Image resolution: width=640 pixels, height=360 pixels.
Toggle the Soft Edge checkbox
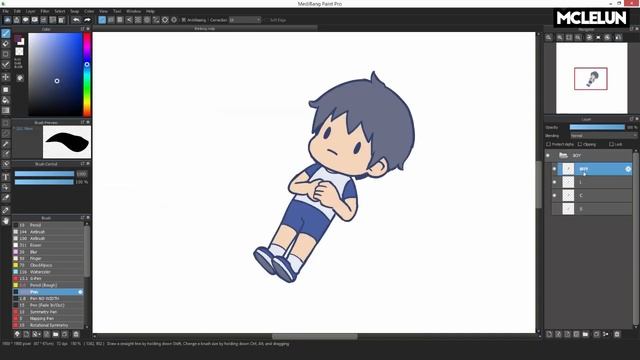[x=266, y=20]
